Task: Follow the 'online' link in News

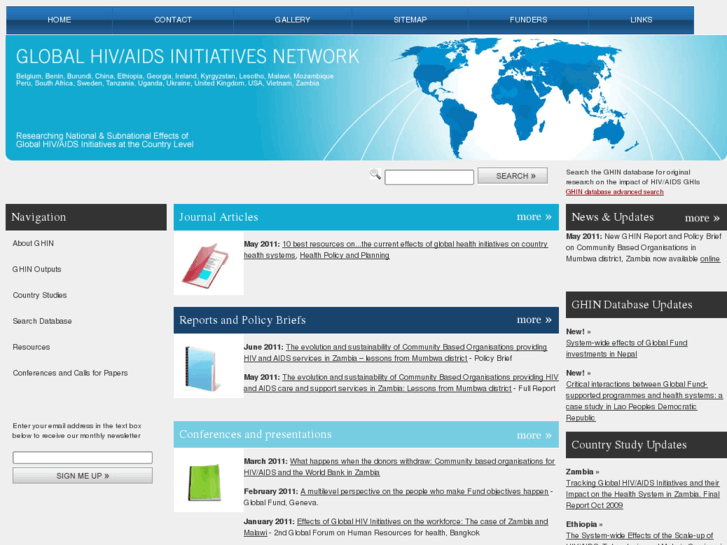Action: (x=709, y=259)
